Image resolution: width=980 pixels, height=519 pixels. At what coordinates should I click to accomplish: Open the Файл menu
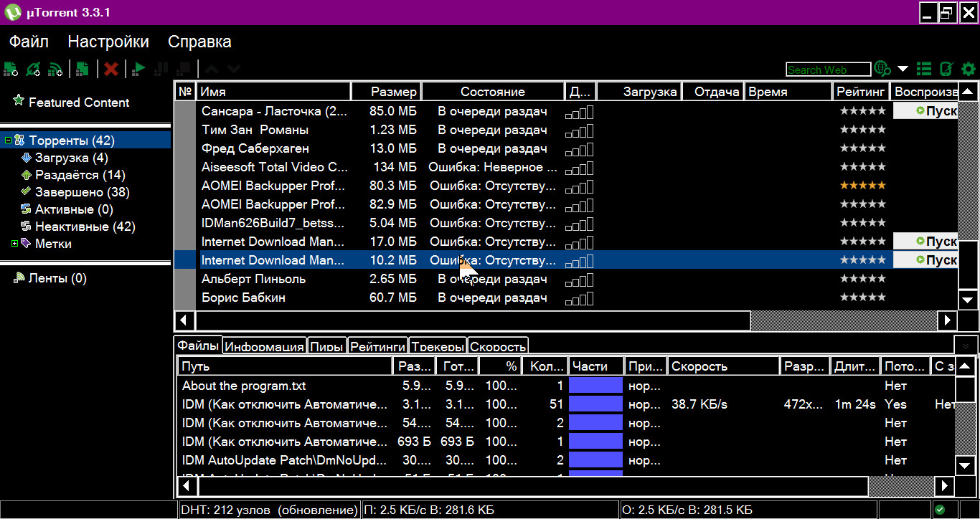(x=29, y=42)
